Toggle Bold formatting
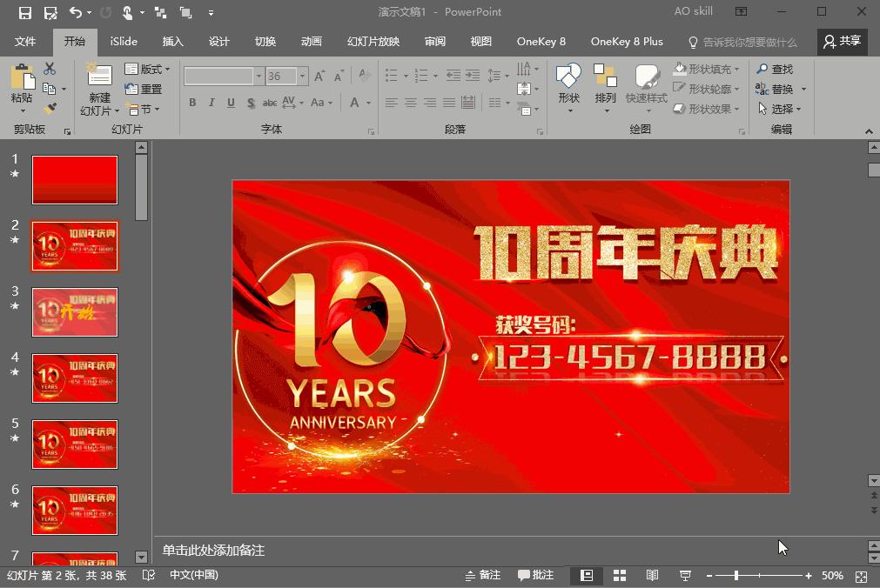Viewport: 880px width, 588px height. pyautogui.click(x=192, y=103)
